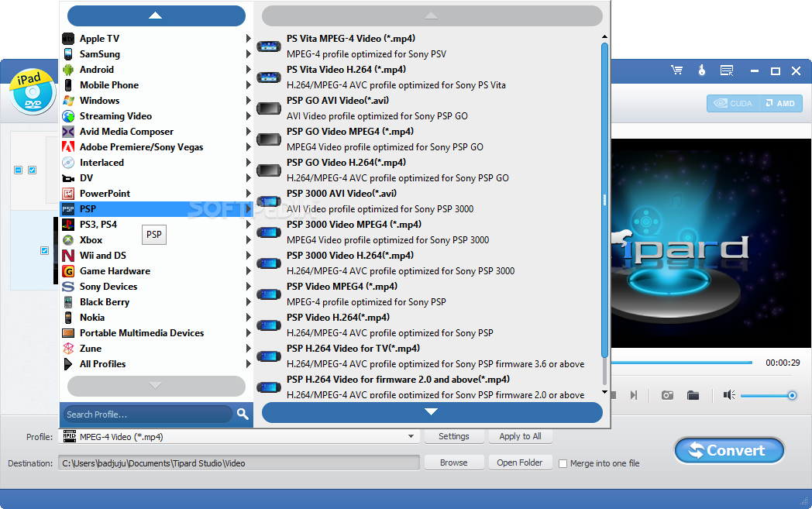Select the PS3, PS4 category
The width and height of the screenshot is (812, 509).
pos(157,225)
